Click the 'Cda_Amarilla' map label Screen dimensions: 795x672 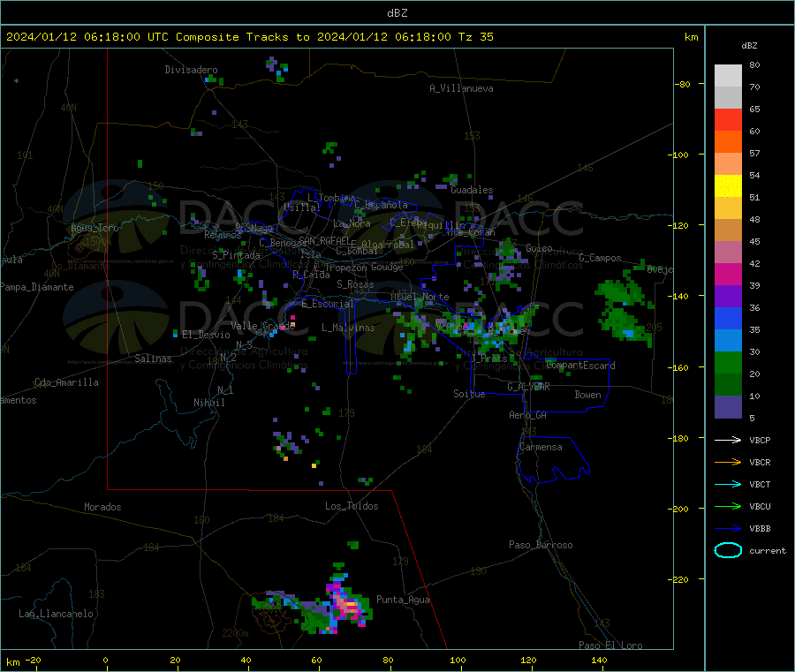[x=66, y=382]
